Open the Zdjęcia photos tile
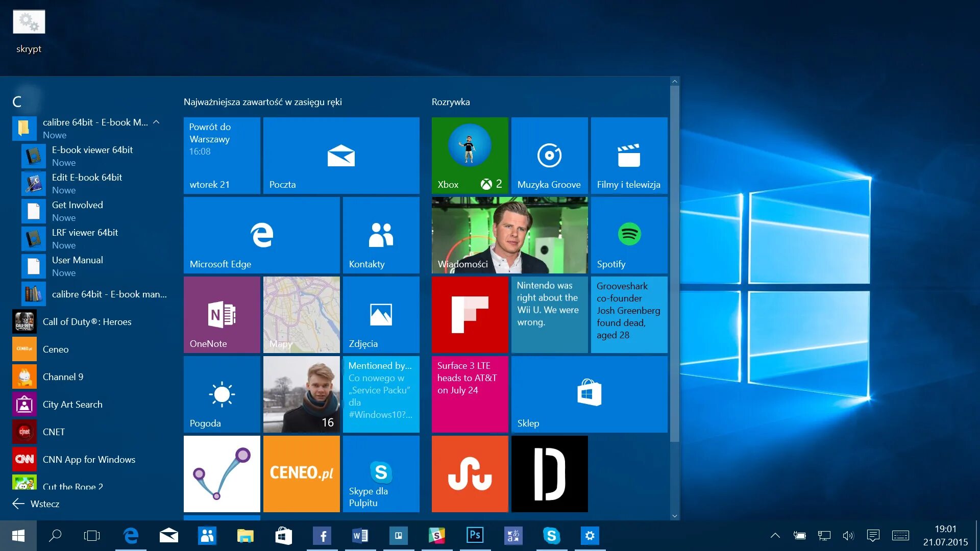Image resolution: width=980 pixels, height=551 pixels. [x=381, y=315]
